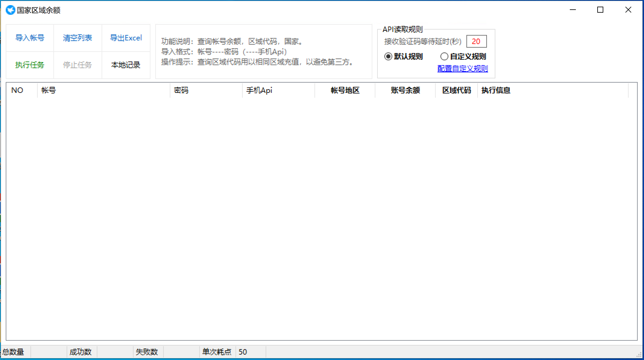
Task: Click the 帐号地区 column header
Action: click(345, 90)
